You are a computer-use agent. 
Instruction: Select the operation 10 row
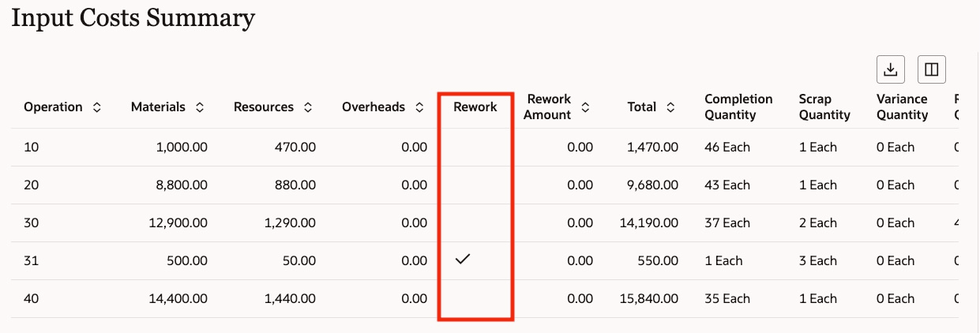[484, 148]
